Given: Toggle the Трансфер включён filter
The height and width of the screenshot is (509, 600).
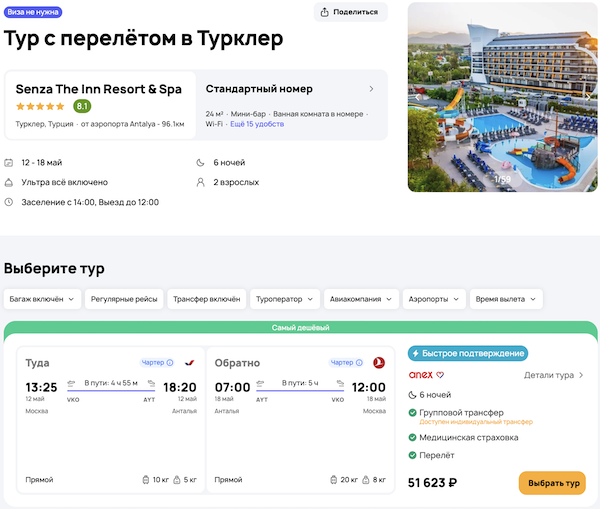Looking at the screenshot, I should tap(205, 298).
